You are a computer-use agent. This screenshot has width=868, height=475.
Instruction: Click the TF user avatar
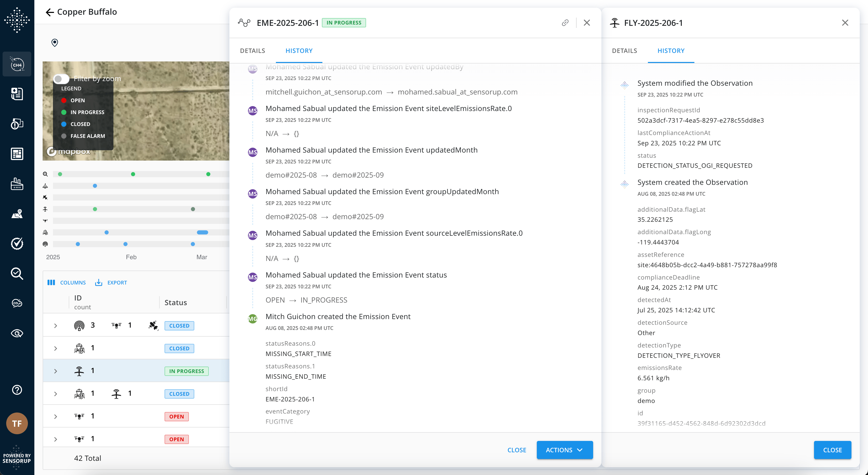click(x=17, y=423)
